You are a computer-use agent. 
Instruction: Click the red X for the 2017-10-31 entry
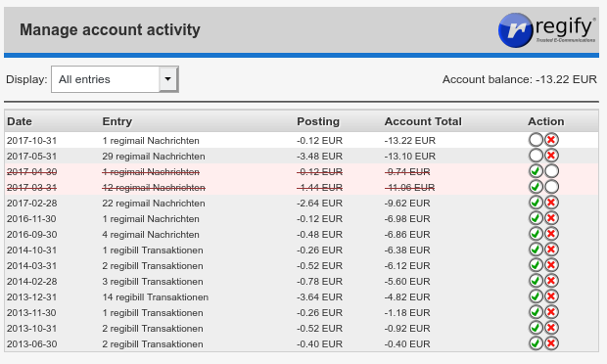point(551,140)
